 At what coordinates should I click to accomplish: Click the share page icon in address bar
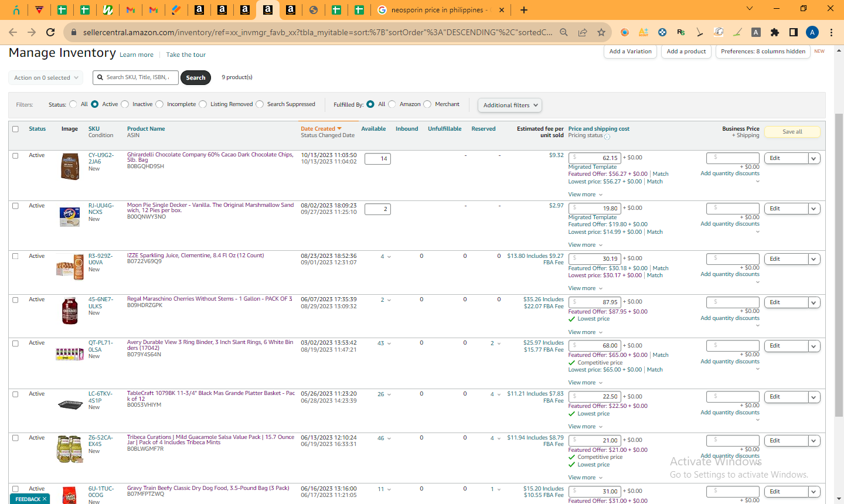583,32
